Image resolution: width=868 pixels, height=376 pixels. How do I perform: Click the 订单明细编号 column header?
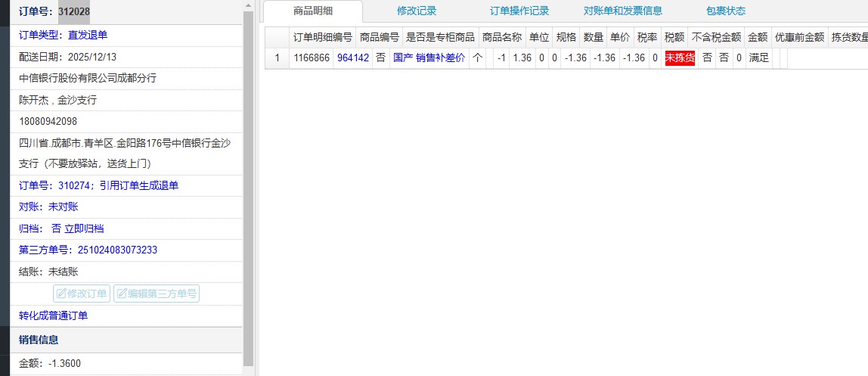[322, 37]
